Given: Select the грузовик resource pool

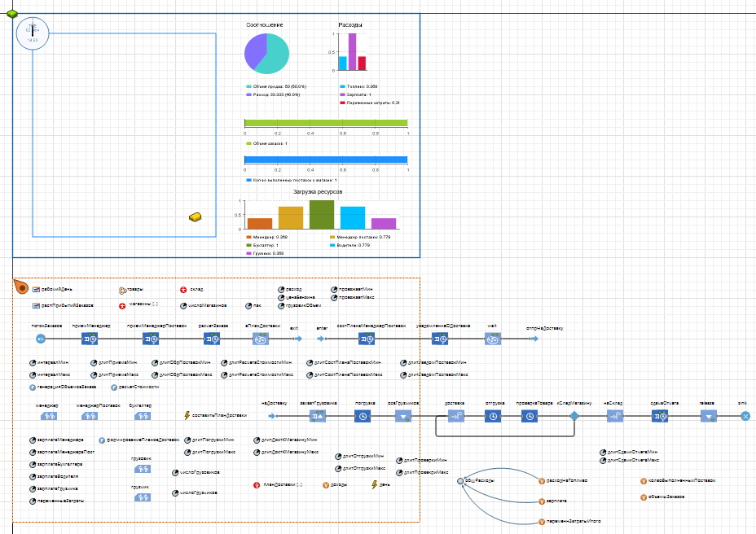Looking at the screenshot, I should click(x=143, y=468).
